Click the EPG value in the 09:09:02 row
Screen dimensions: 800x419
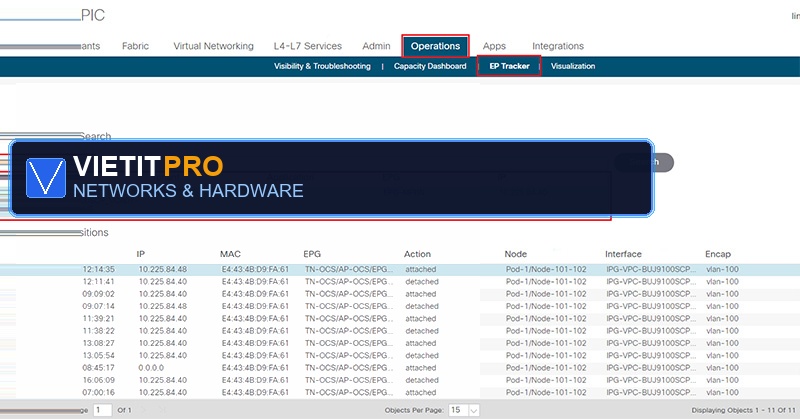tap(349, 294)
